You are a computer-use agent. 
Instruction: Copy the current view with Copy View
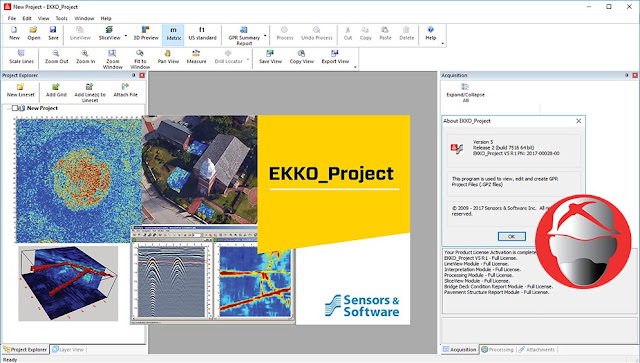click(x=302, y=57)
